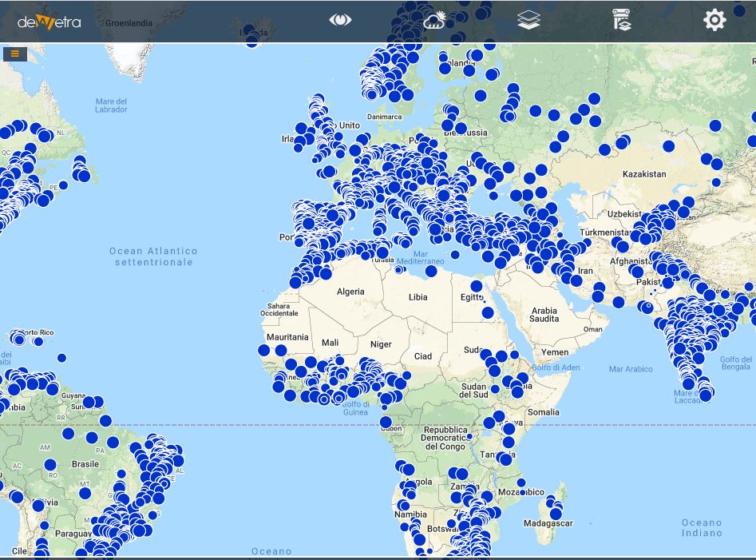Click the Arabia Saudita label on the map

544,315
